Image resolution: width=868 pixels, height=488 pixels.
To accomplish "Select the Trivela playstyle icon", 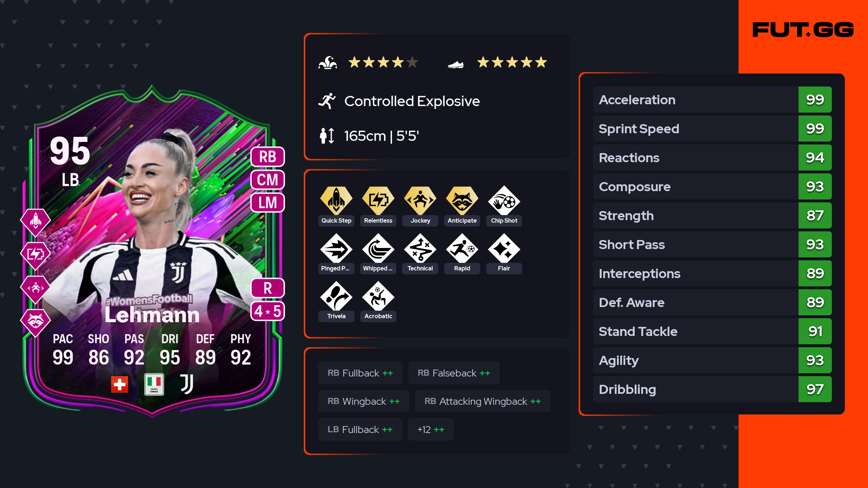I will click(336, 296).
